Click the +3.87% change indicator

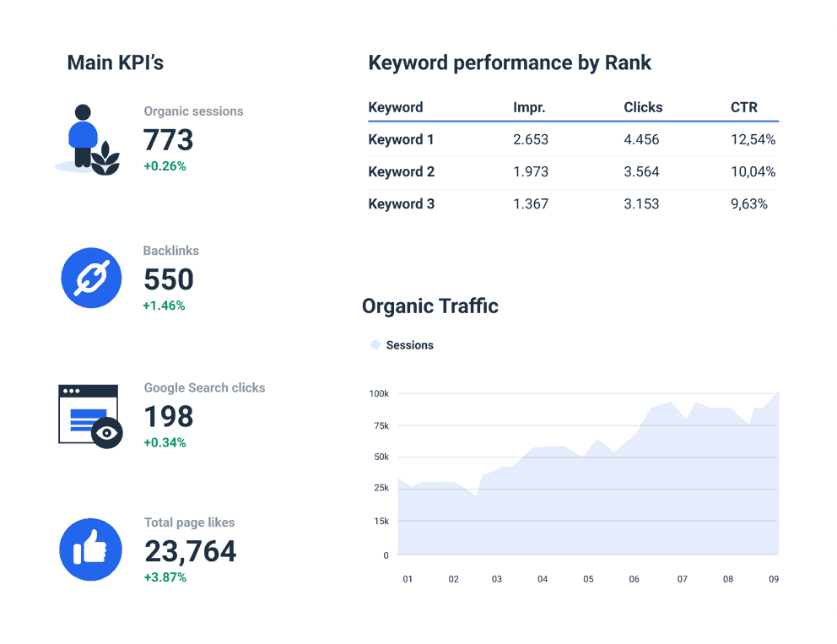pyautogui.click(x=165, y=577)
